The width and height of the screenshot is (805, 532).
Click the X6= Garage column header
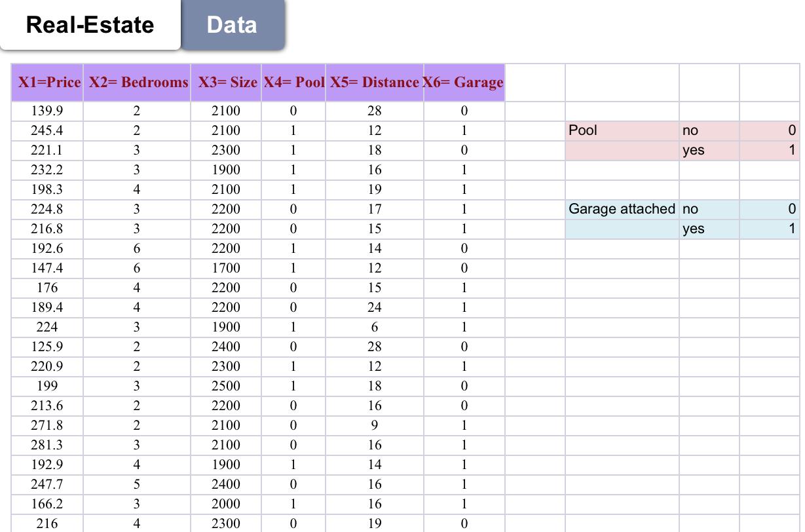(464, 83)
